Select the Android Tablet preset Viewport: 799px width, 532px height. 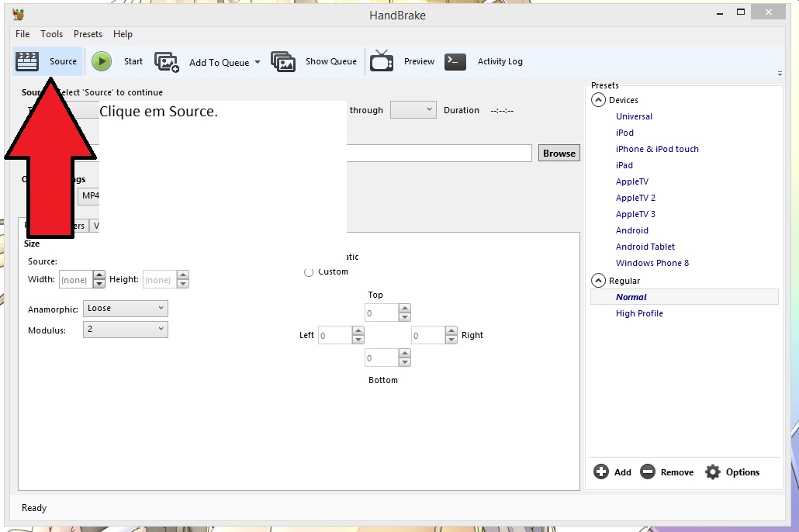click(x=645, y=247)
